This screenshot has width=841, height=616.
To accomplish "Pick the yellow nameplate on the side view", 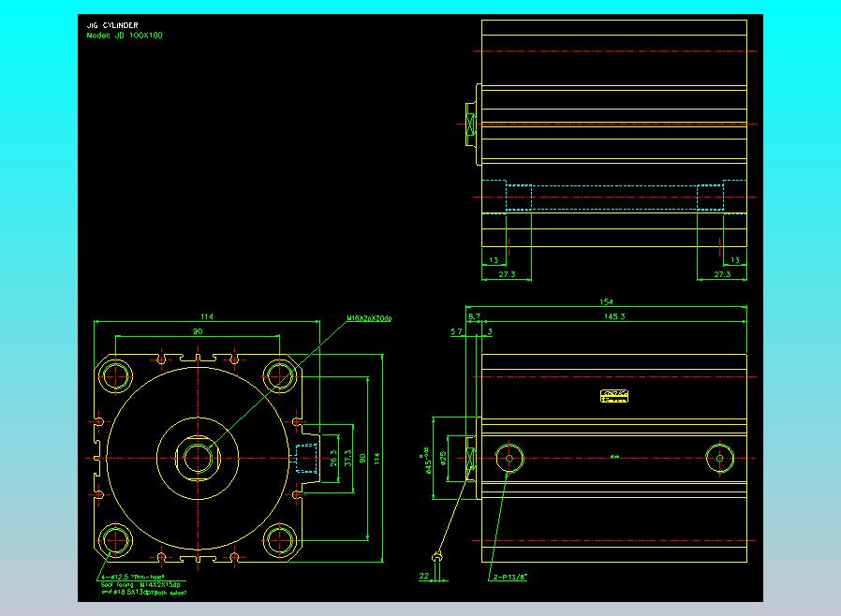I will [614, 396].
